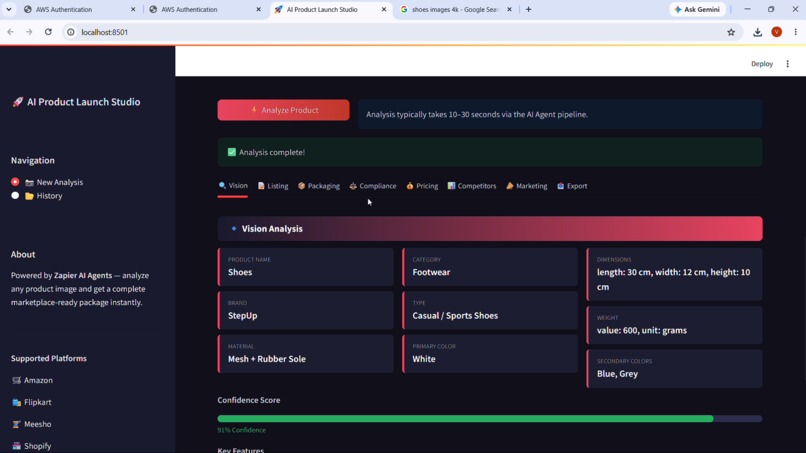Click the confidence score progress bar
The height and width of the screenshot is (453, 806).
click(x=490, y=419)
